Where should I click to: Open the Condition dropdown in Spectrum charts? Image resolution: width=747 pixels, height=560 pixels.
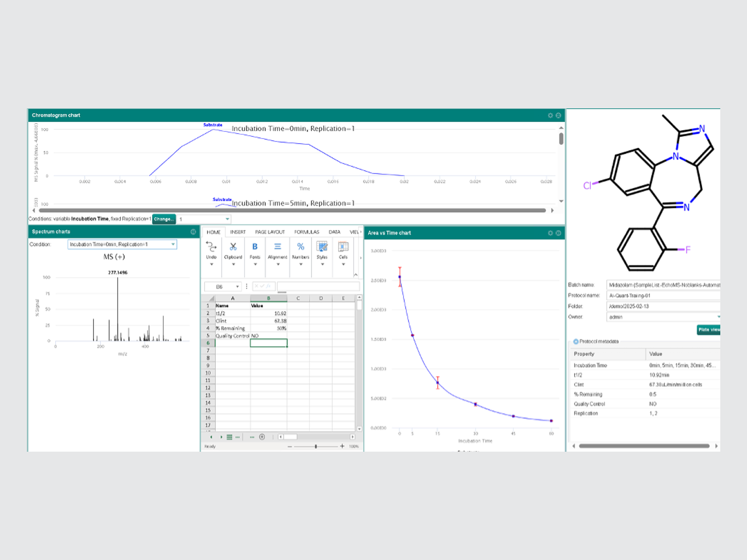pos(122,244)
